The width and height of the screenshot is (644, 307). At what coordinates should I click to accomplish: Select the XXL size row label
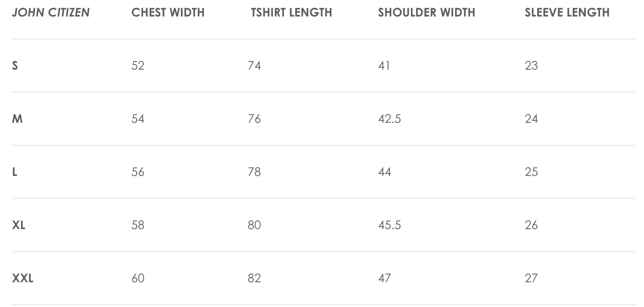pos(22,278)
